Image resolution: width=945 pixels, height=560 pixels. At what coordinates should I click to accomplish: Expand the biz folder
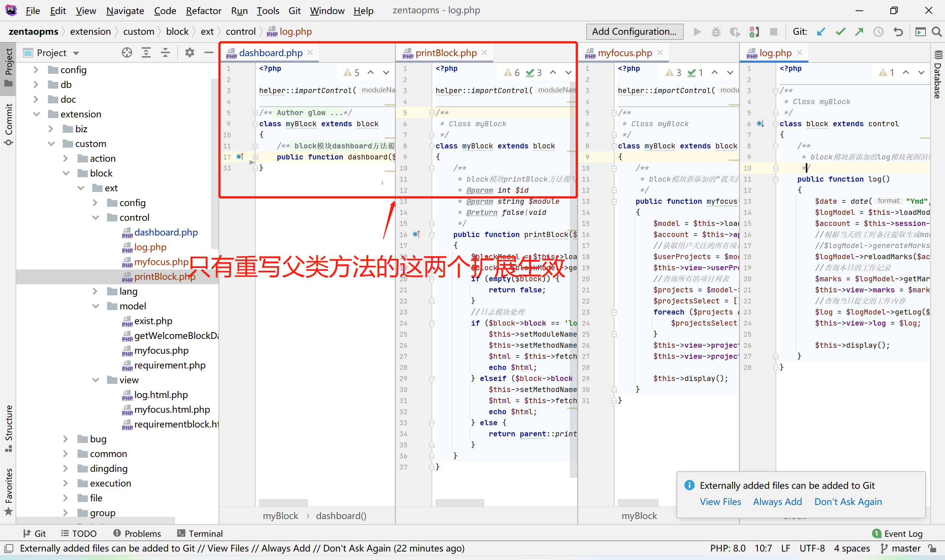coord(51,129)
